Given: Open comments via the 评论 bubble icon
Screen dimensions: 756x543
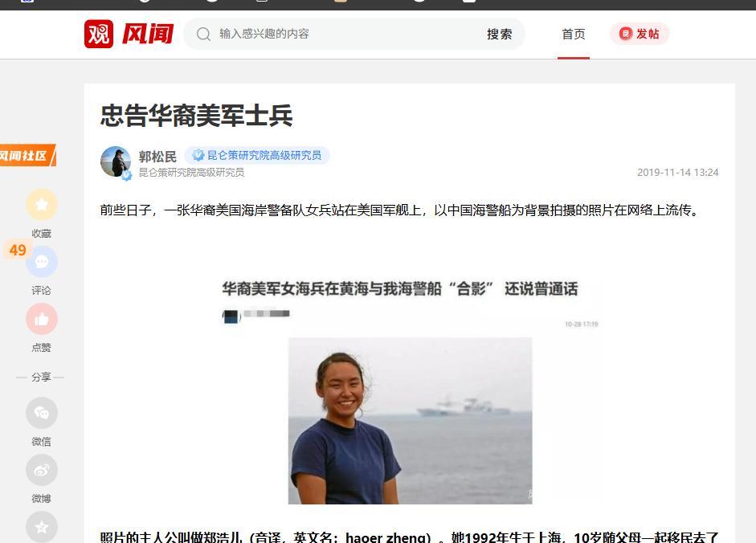Looking at the screenshot, I should point(43,262).
